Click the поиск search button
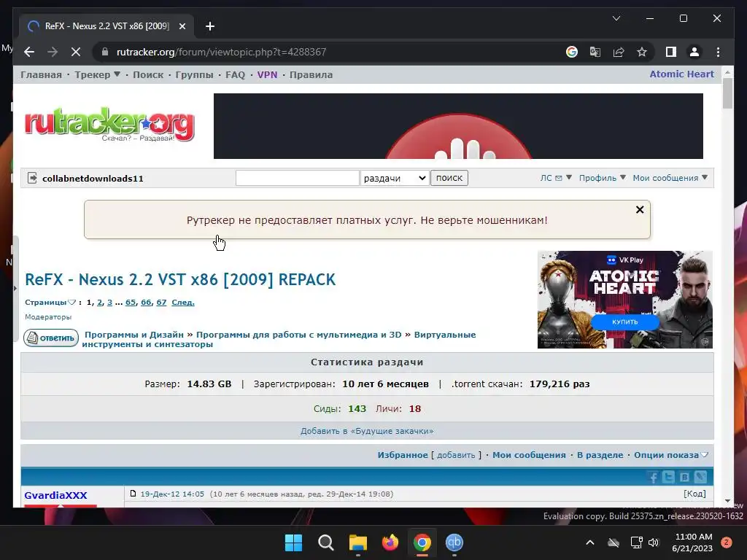The image size is (747, 560). click(x=449, y=178)
